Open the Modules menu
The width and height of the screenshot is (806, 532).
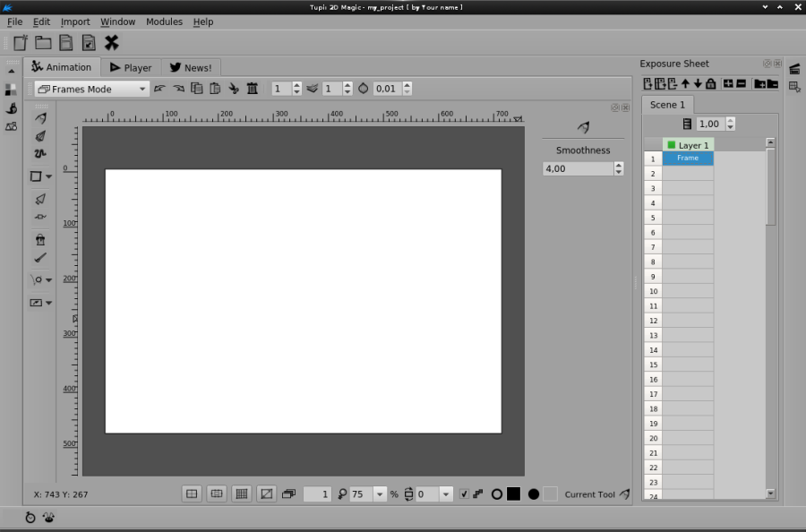coord(164,21)
